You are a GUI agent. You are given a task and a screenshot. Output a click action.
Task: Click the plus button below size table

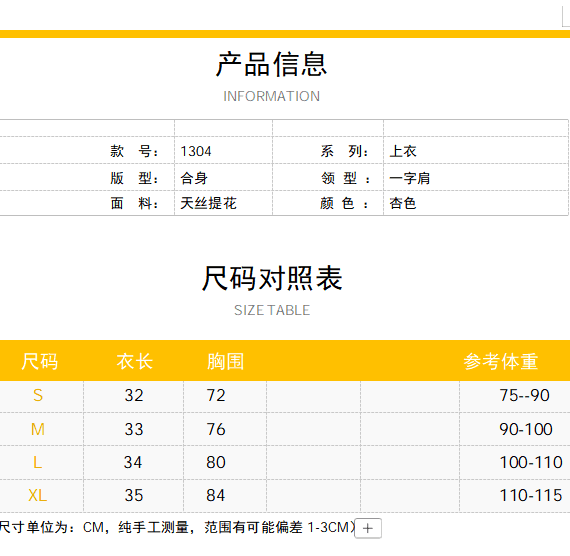coord(368,528)
